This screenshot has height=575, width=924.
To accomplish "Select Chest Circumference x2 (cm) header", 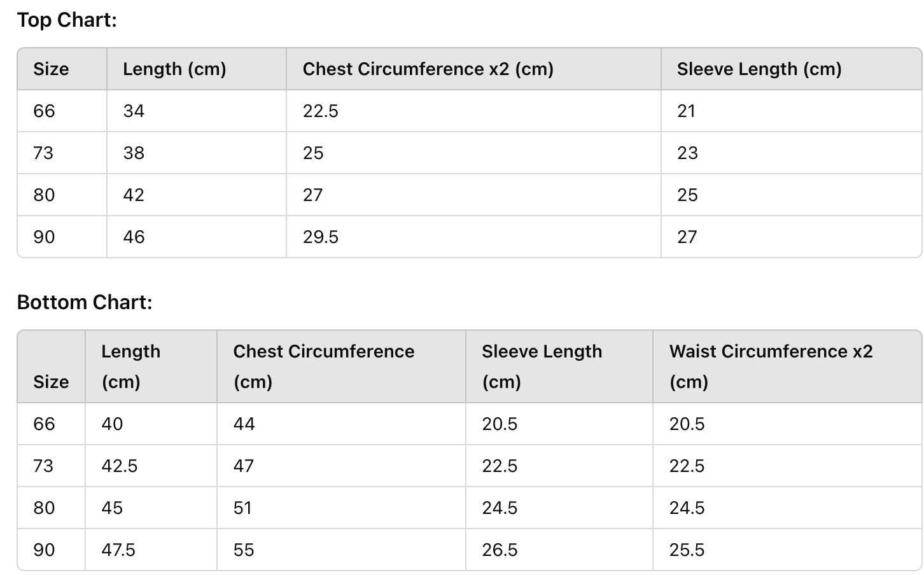I will click(428, 69).
